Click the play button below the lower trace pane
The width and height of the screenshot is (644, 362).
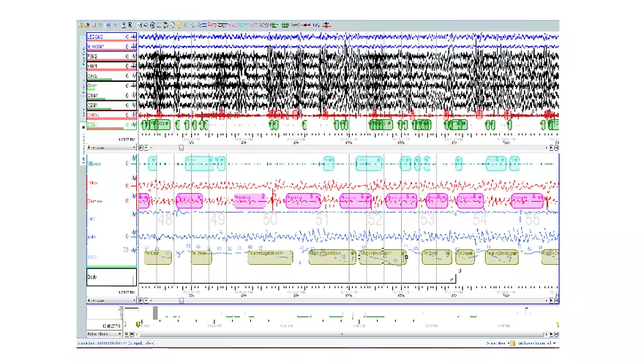[141, 301]
